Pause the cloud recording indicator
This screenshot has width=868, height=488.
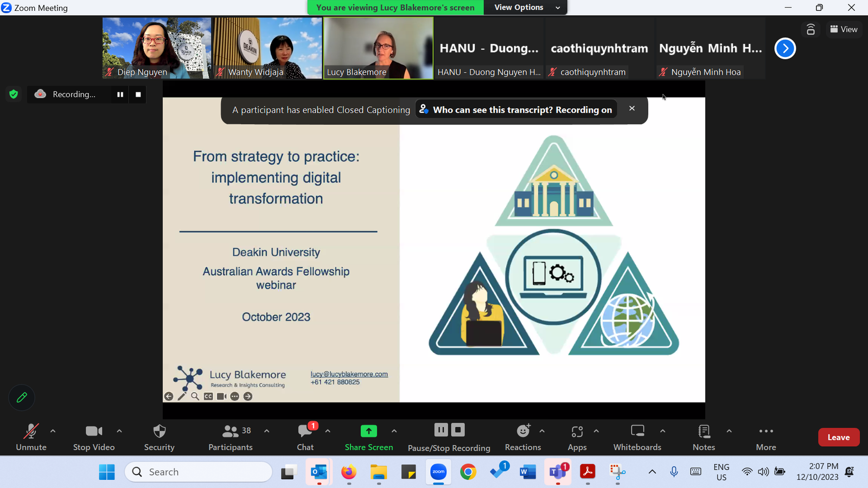click(120, 94)
